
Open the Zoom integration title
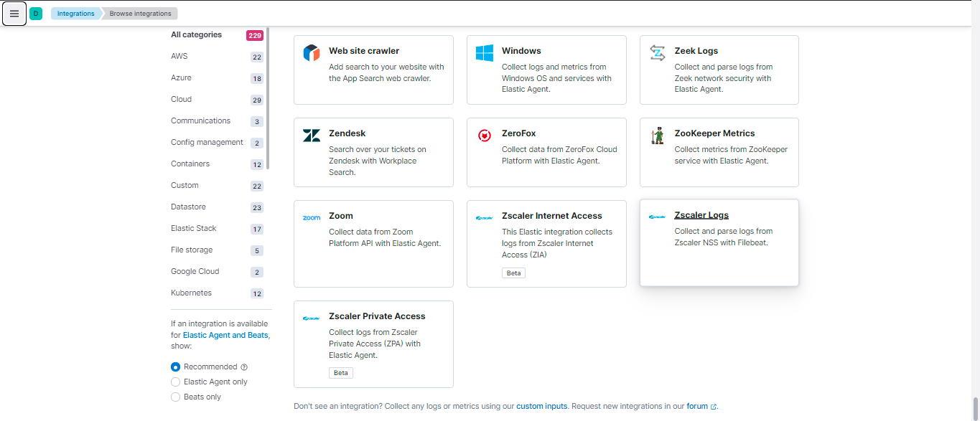341,216
